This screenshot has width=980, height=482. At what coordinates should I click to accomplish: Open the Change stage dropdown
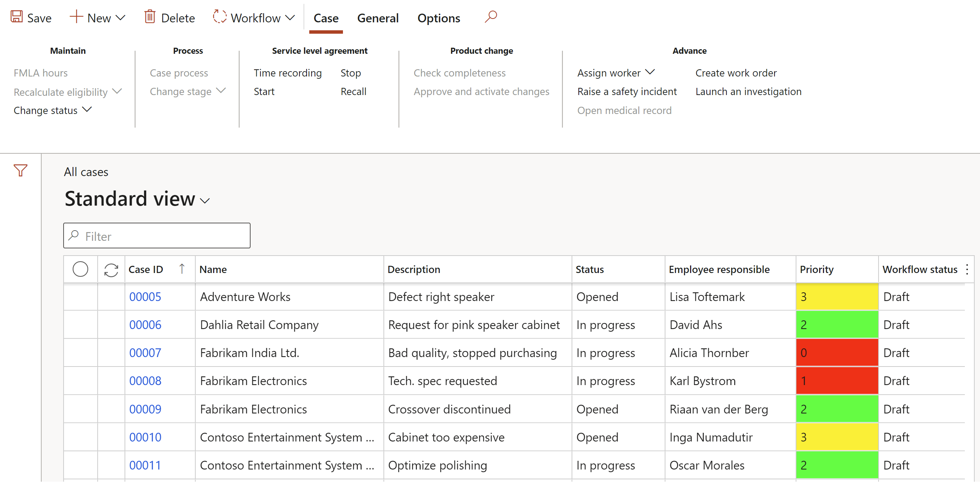(x=188, y=91)
